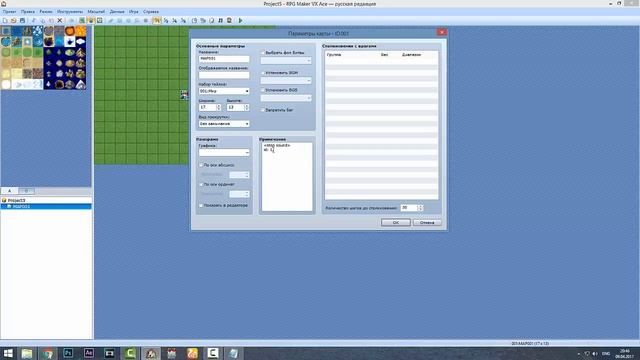Set map zoom to 1/1 scale icon

[157, 20]
